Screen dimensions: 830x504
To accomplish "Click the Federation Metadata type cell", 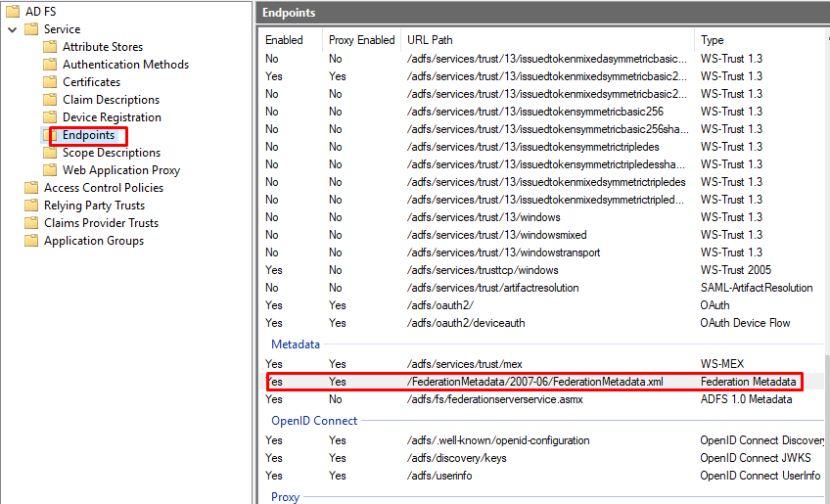I will tap(748, 381).
